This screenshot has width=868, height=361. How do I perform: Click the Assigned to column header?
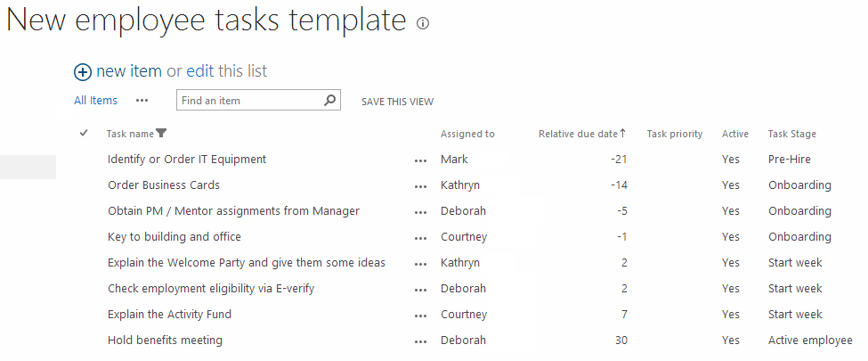tap(467, 134)
